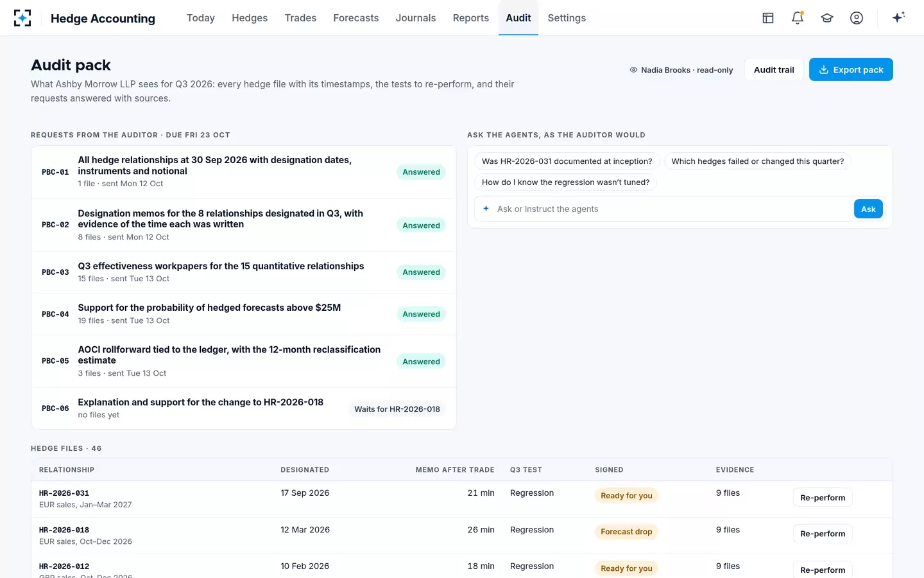Go to the Today tab

(x=201, y=18)
